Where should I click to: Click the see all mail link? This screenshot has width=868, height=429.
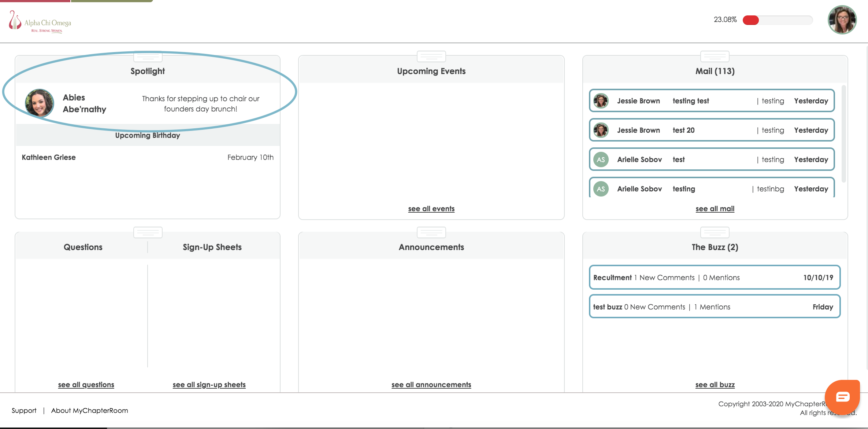click(x=715, y=209)
